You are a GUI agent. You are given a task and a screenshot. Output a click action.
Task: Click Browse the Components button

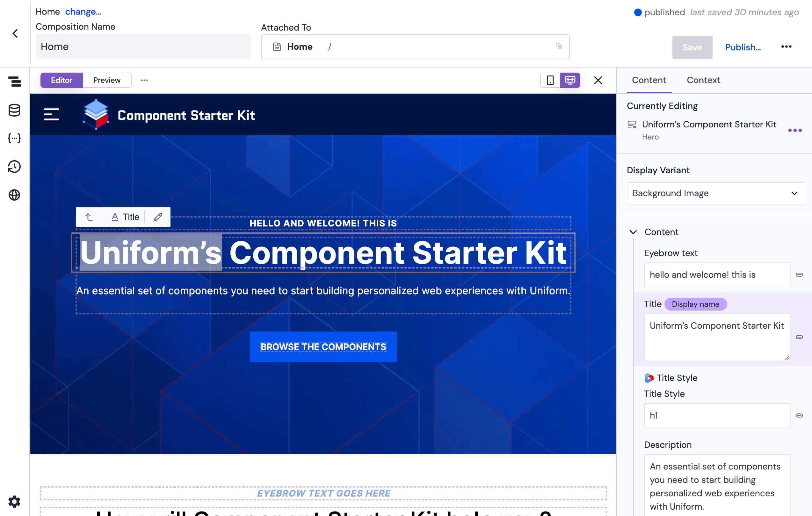(x=323, y=347)
